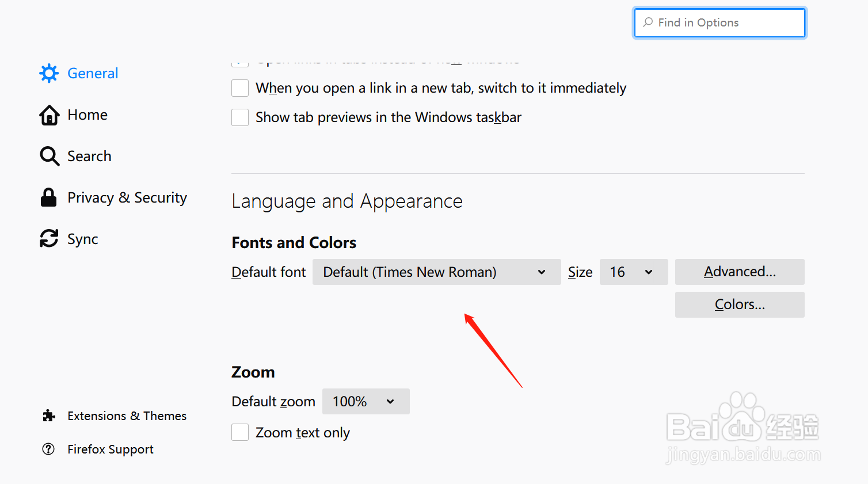The image size is (868, 484).
Task: Click the Advanced... fonts button
Action: 740,272
